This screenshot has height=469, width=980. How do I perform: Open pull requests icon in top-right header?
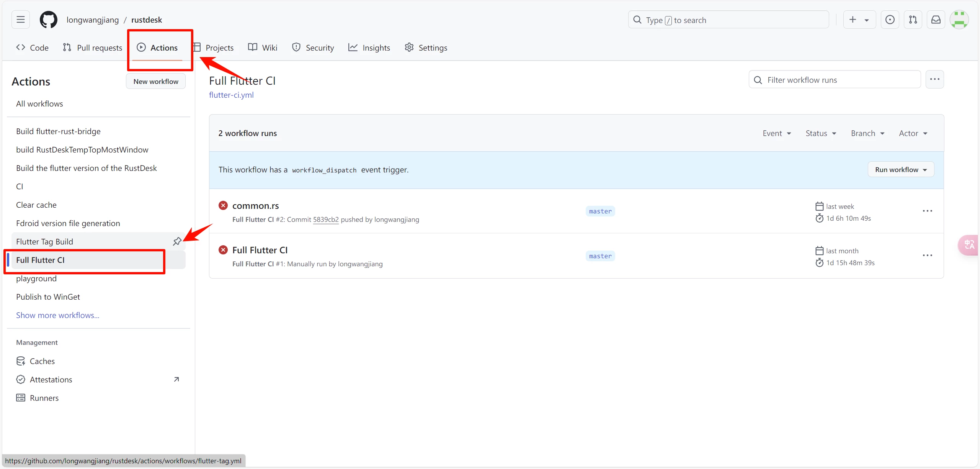pyautogui.click(x=913, y=20)
